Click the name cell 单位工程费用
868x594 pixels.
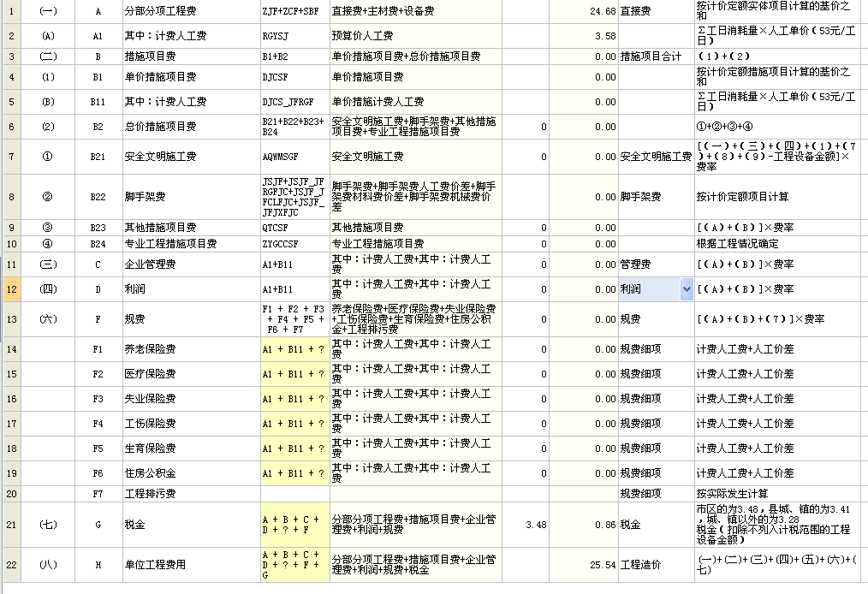click(x=192, y=565)
